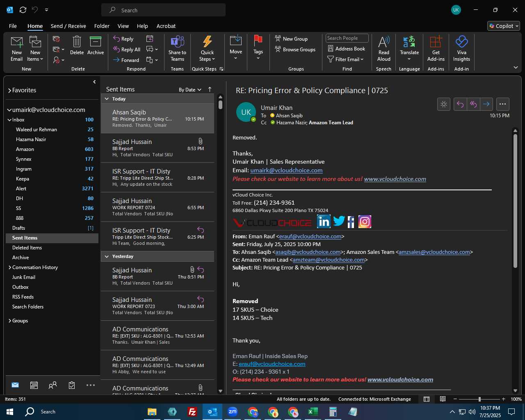The width and height of the screenshot is (525, 420).
Task: Open Sajjad Hussain BB Report 8:53 PM email
Action: click(157, 148)
